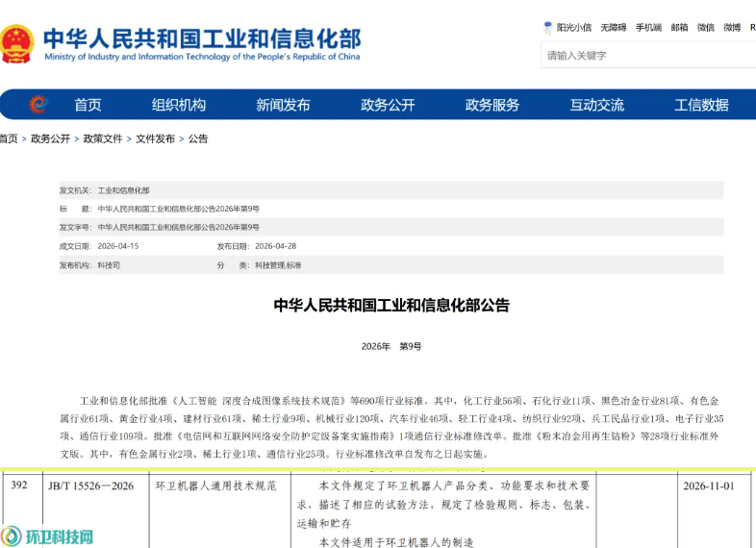Click the national emblem logo
Screen dimensions: 756x548
coord(17,44)
